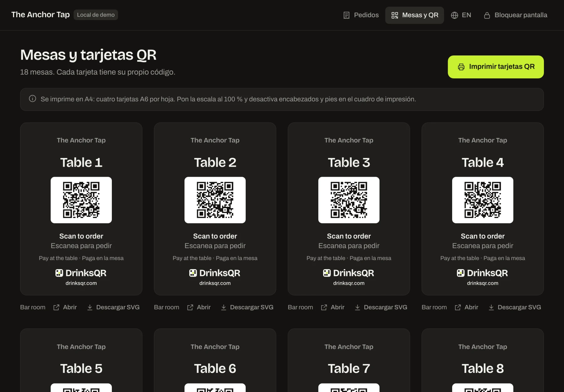
Task: Click the DrinksQR logo icon on Table 3 card
Action: [x=327, y=273]
